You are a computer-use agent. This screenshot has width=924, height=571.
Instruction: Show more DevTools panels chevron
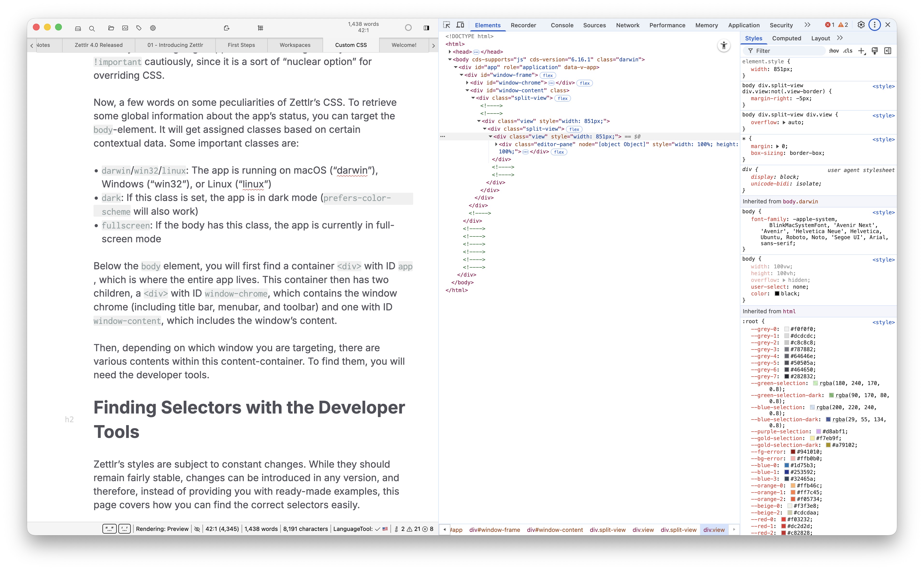pos(807,25)
